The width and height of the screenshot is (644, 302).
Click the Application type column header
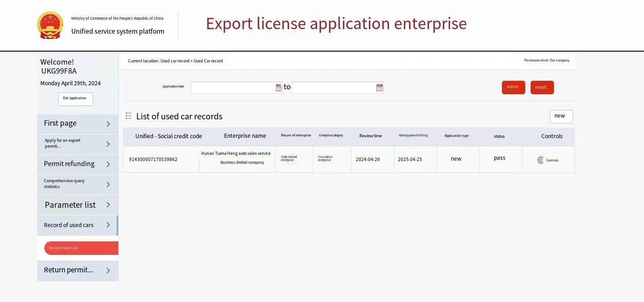pyautogui.click(x=457, y=136)
